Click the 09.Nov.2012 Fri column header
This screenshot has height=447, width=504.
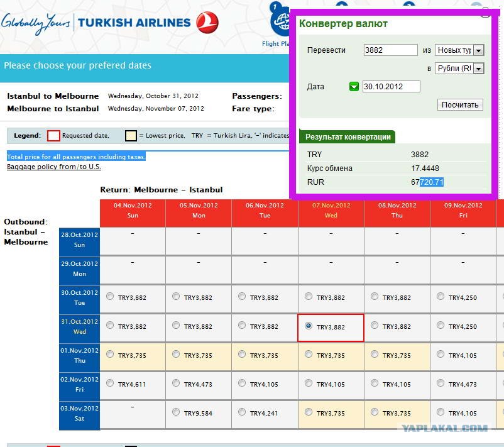point(463,213)
